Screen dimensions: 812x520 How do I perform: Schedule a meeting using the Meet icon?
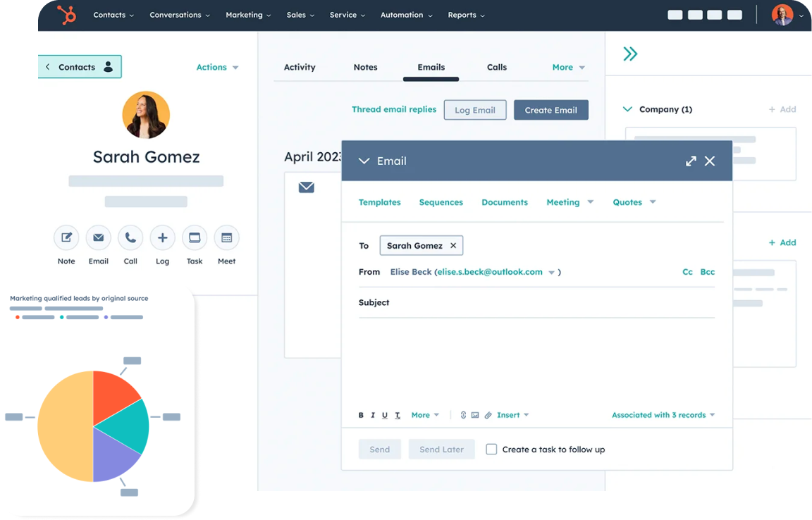coord(226,237)
